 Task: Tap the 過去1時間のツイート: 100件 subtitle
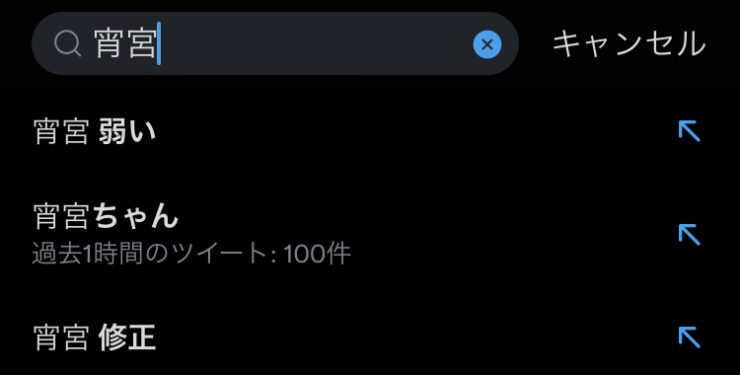pyautogui.click(x=192, y=255)
